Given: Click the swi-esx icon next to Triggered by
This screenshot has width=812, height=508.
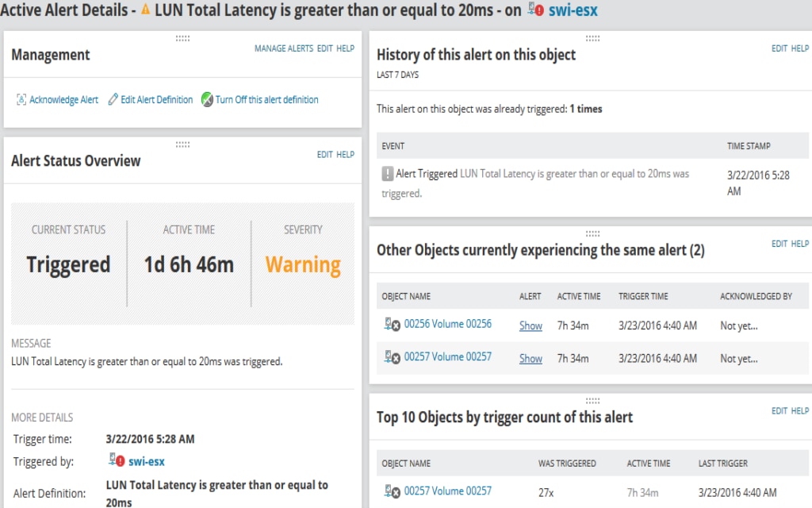Looking at the screenshot, I should [x=116, y=460].
